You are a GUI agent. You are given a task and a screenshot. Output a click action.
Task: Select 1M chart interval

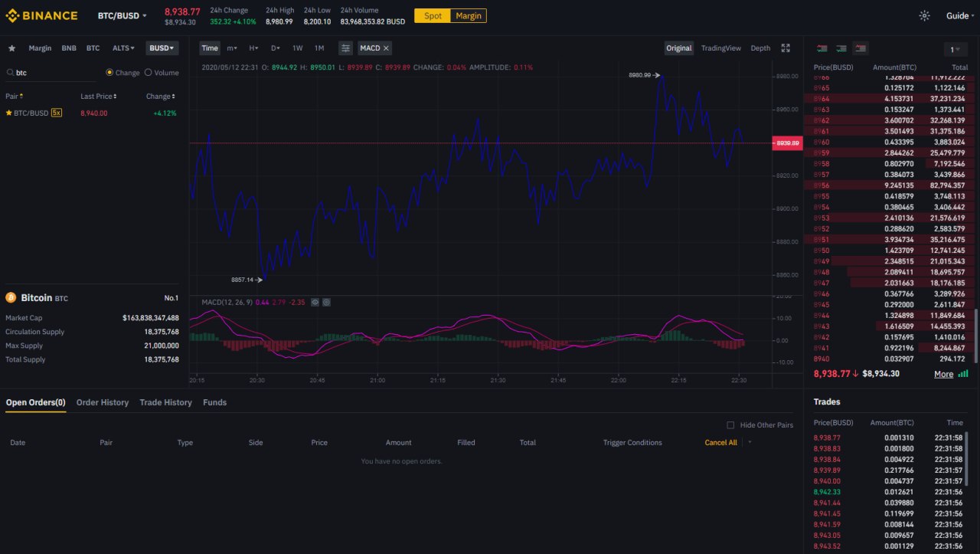319,48
